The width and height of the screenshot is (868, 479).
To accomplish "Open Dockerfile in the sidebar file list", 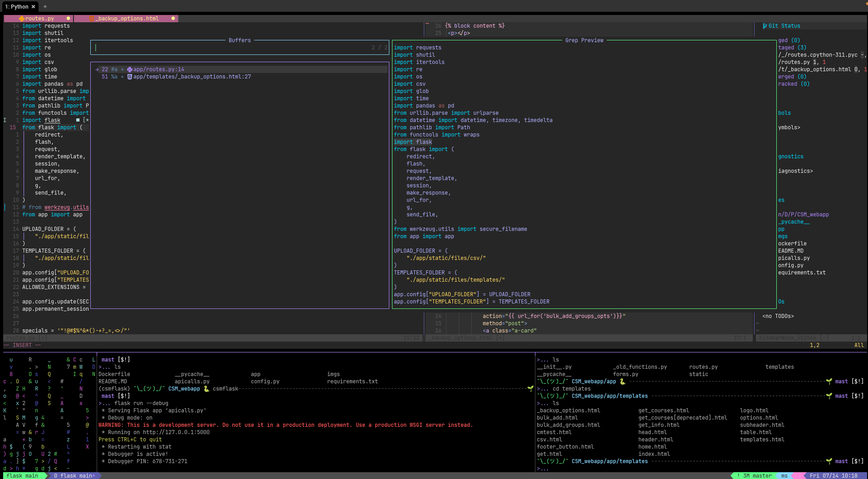I will click(792, 244).
